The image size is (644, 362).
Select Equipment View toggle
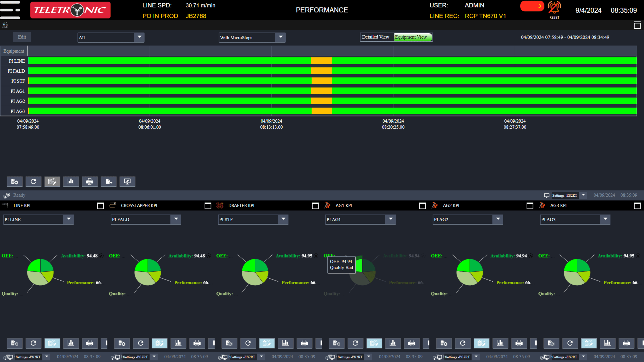click(413, 37)
